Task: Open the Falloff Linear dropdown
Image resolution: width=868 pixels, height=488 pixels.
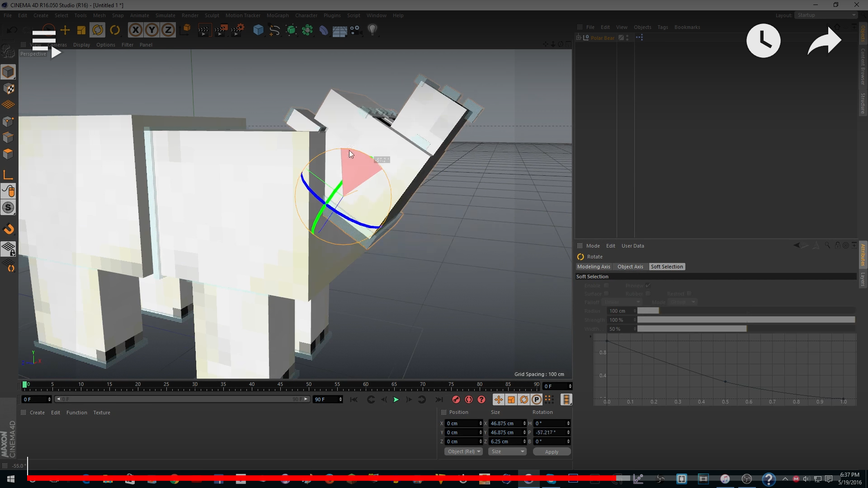Action: click(623, 302)
